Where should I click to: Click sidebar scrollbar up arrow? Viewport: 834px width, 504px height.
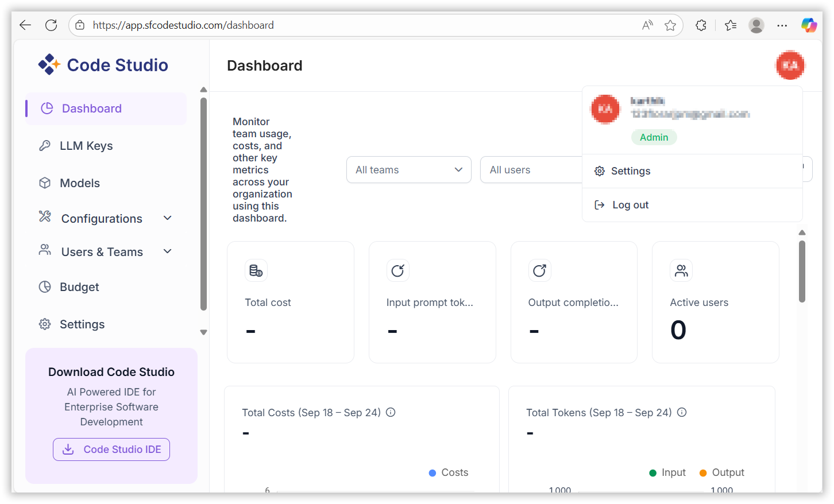203,90
